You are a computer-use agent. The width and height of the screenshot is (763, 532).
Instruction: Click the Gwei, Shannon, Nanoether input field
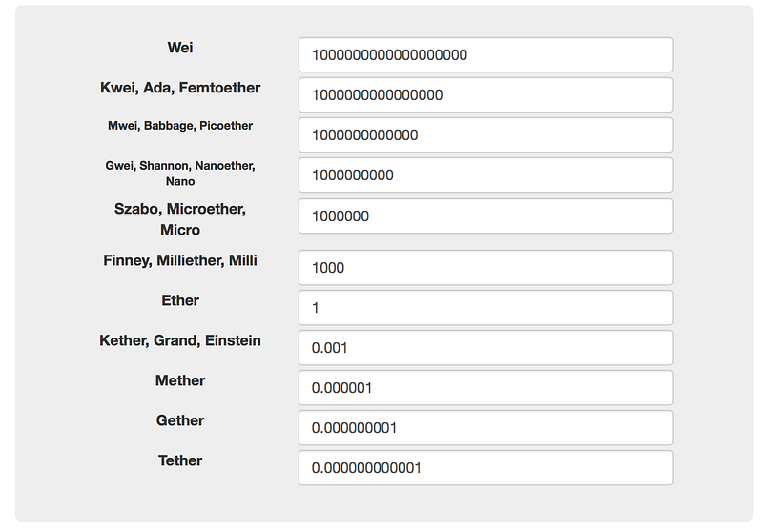point(485,175)
